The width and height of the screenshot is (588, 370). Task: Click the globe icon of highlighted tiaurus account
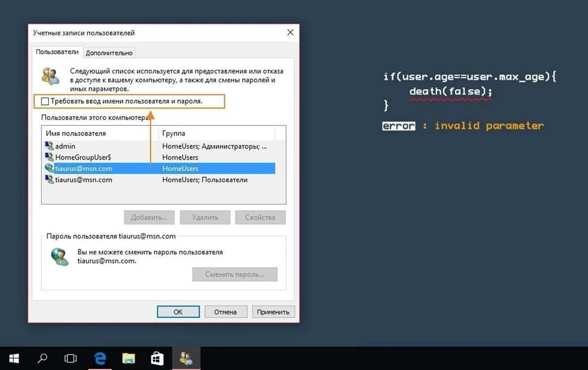(x=49, y=168)
